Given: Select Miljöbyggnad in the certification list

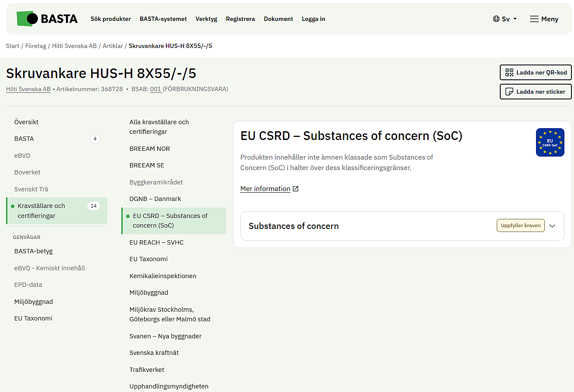Looking at the screenshot, I should (174, 293).
